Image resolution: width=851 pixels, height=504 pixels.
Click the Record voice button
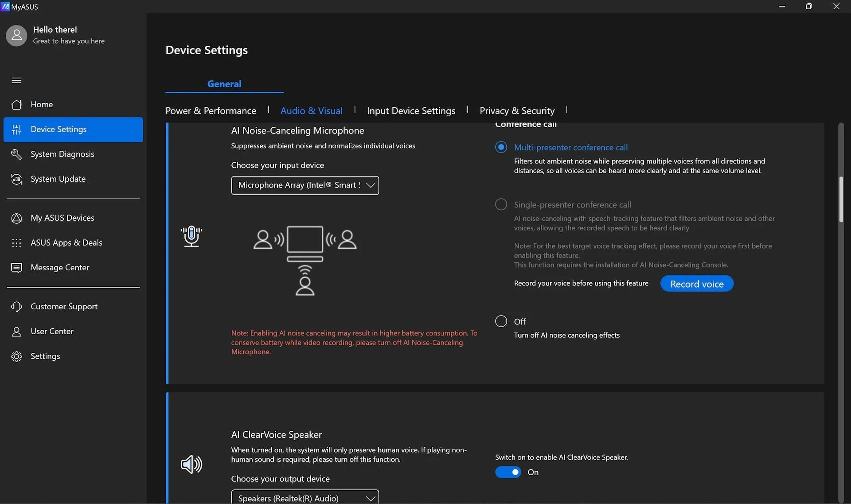[x=697, y=284]
